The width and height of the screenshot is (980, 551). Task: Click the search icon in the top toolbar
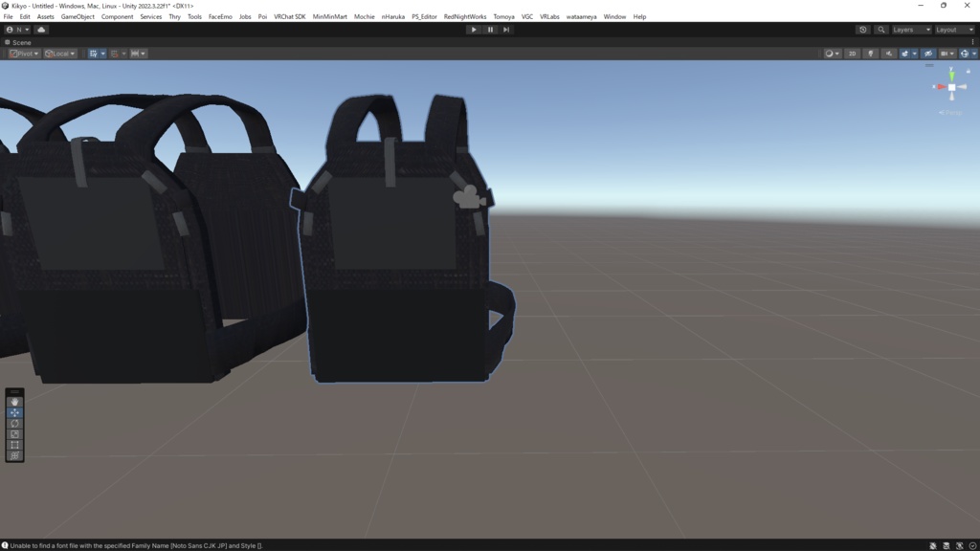point(881,30)
